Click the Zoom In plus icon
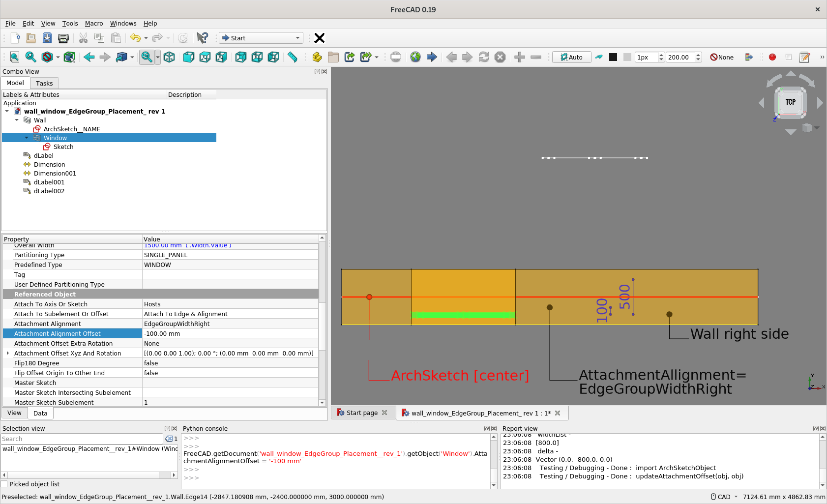Viewport: 827px width, 504px height. tap(520, 57)
